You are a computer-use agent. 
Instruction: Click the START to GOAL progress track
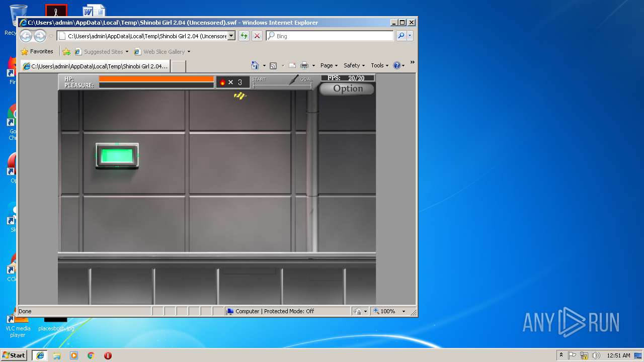point(282,86)
